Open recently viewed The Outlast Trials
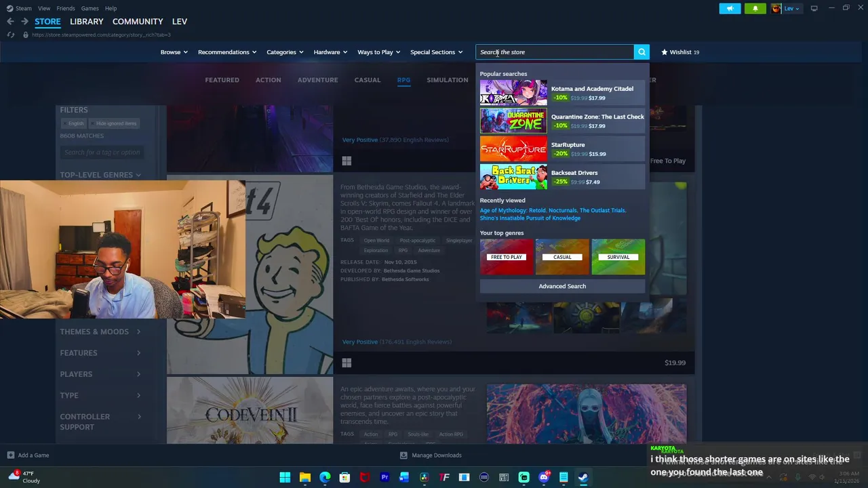 coord(602,210)
